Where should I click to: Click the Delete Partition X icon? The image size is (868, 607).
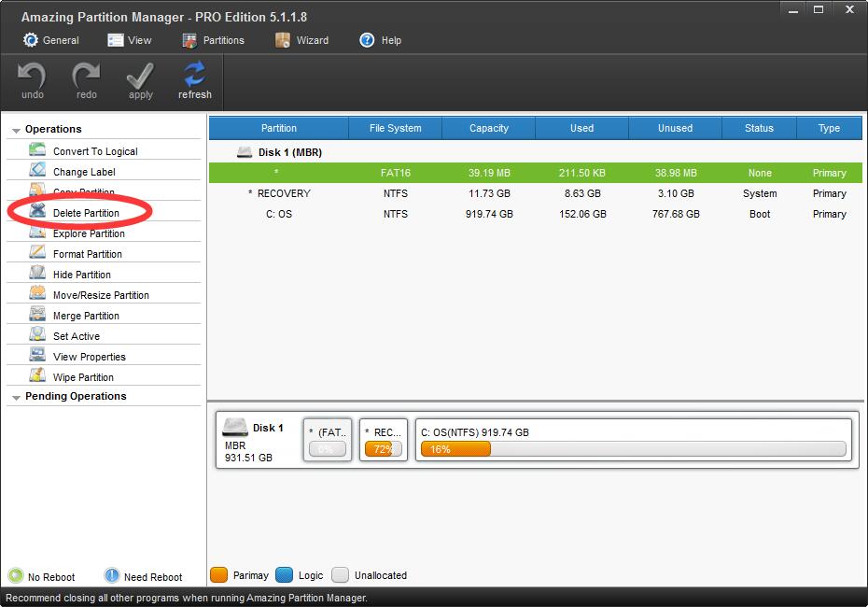click(37, 211)
